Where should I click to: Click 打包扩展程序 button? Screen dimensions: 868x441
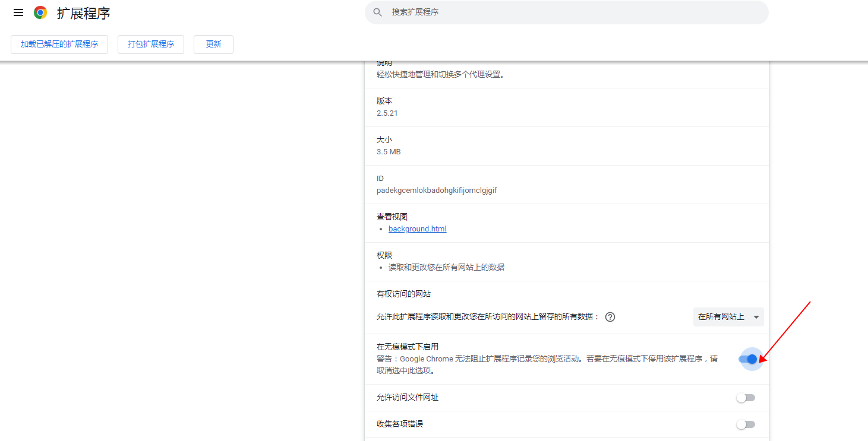[151, 45]
